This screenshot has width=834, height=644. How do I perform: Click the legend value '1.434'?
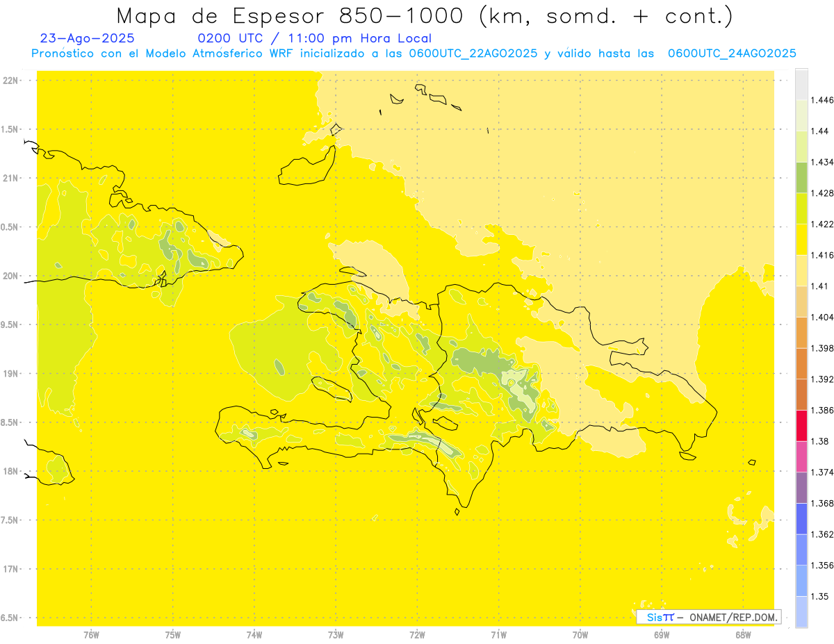coord(822,162)
